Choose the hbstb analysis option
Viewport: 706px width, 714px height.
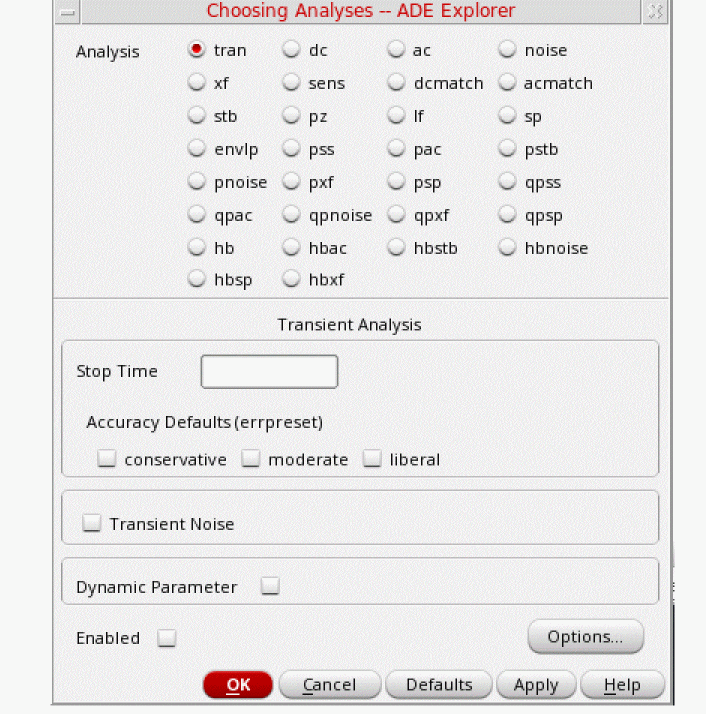click(396, 248)
